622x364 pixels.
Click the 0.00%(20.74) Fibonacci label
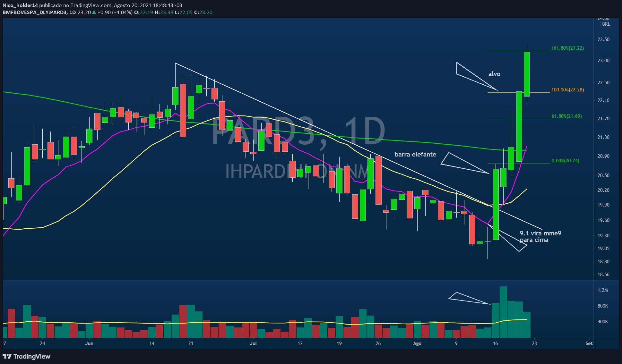565,161
